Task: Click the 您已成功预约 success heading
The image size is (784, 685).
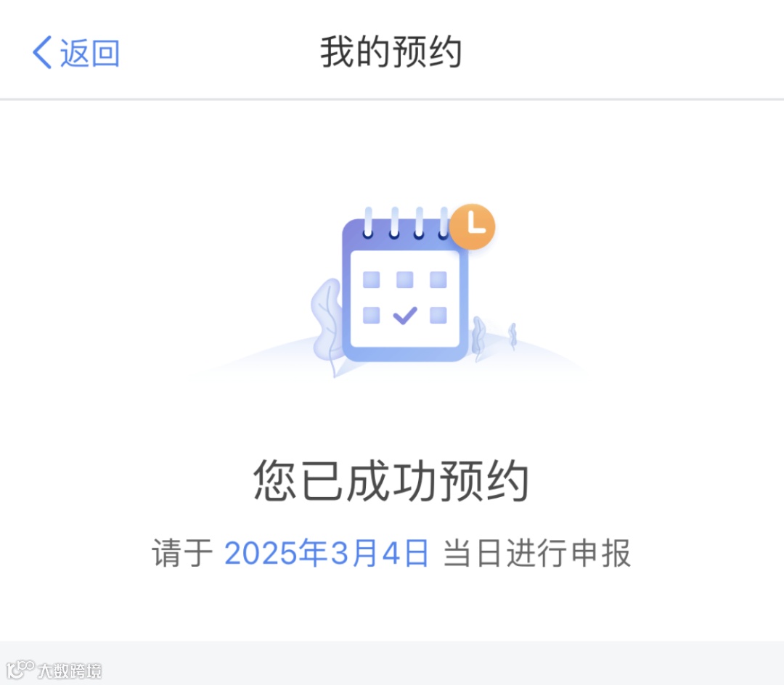Action: click(x=391, y=480)
